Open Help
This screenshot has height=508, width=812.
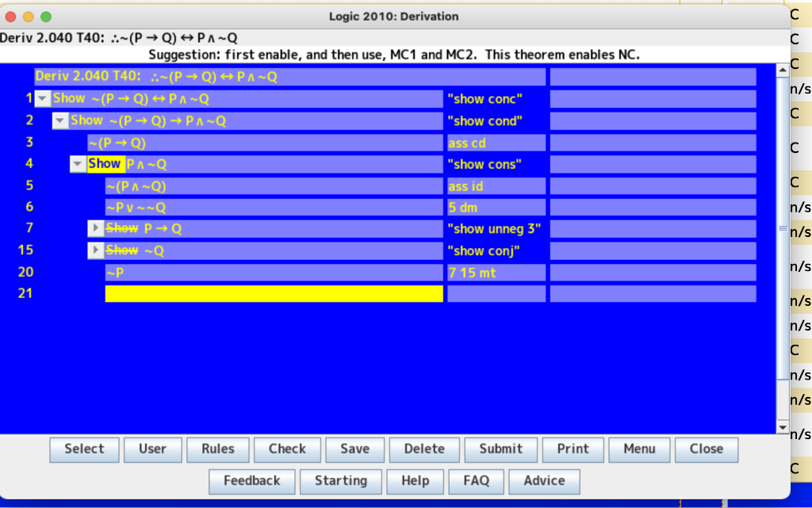416,481
